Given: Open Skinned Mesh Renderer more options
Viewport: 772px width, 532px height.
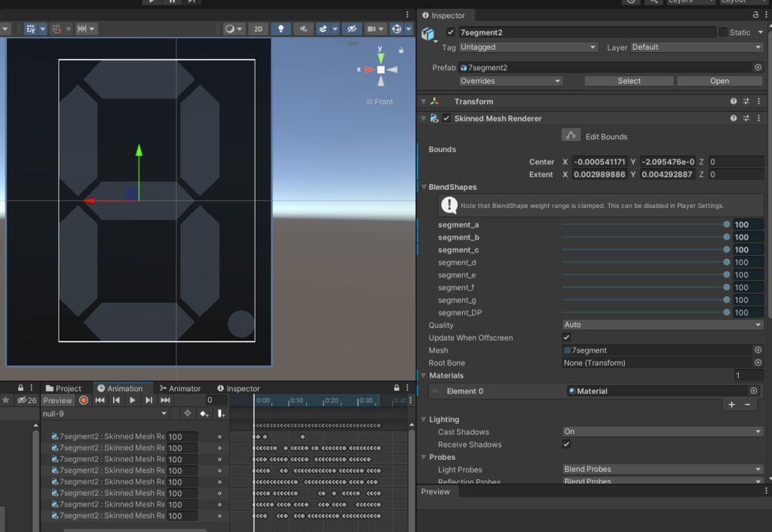Looking at the screenshot, I should 758,118.
